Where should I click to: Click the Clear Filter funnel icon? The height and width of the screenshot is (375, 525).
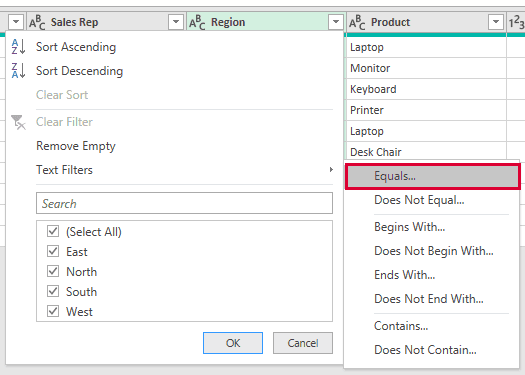(18, 122)
